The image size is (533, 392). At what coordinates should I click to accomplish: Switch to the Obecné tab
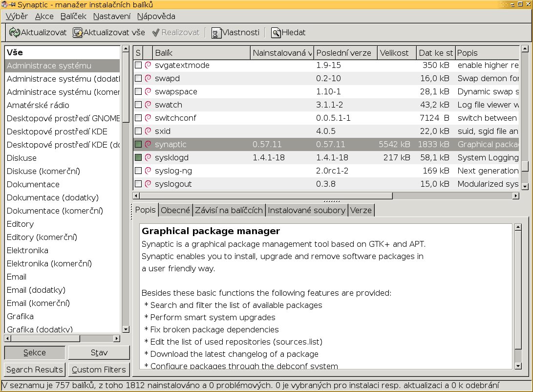coord(175,211)
